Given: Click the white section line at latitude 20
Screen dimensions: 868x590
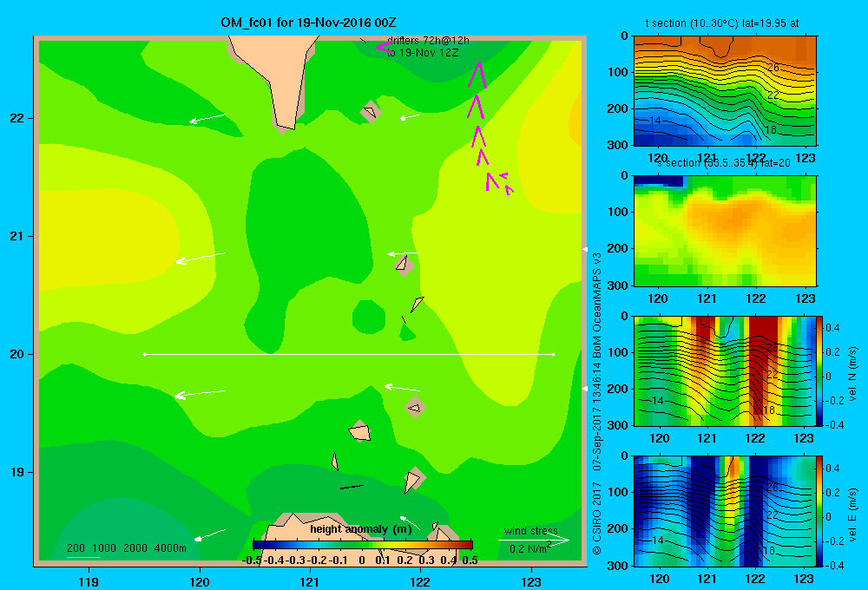Looking at the screenshot, I should (x=349, y=354).
